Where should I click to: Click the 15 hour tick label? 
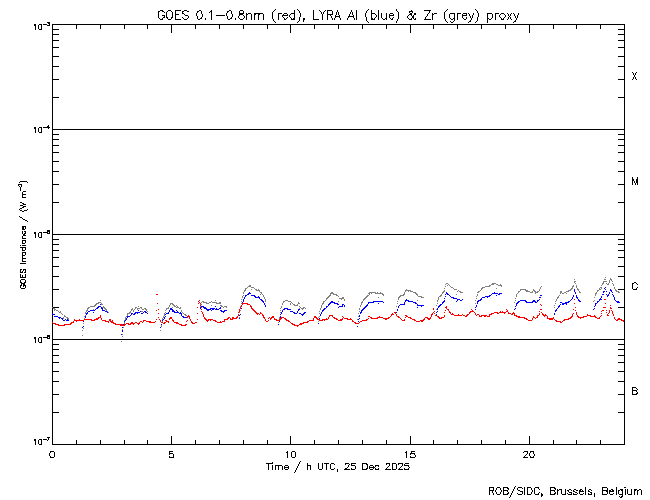click(409, 454)
